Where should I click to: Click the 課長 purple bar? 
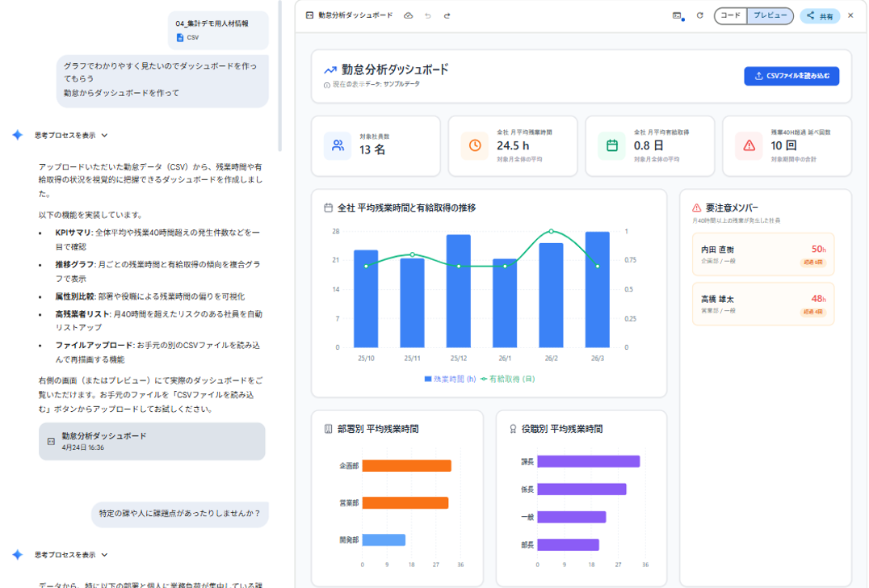pos(589,462)
